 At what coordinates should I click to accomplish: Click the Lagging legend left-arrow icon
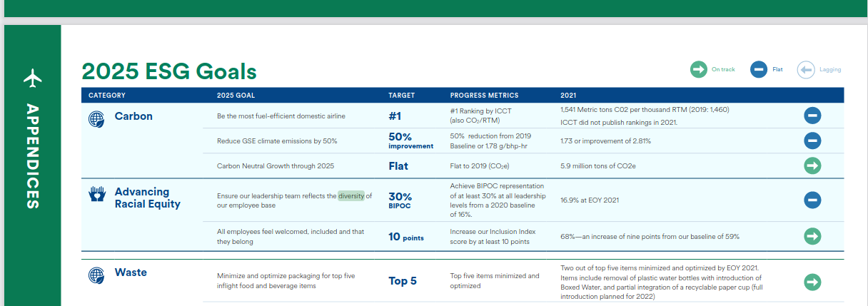(x=806, y=70)
